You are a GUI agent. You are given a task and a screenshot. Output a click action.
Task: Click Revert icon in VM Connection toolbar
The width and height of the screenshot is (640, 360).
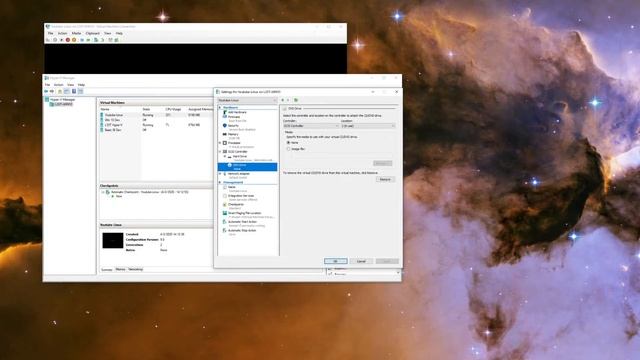point(102,40)
